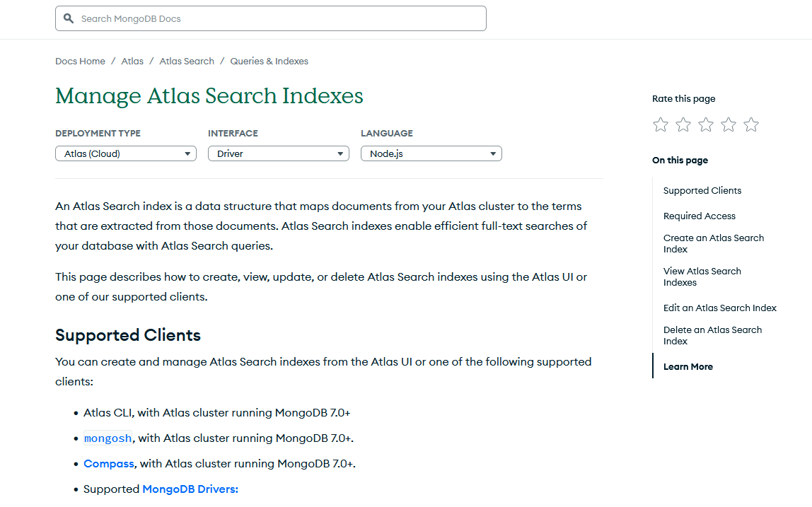Screen dimensions: 812x507
Task: Select Learn More in the page outline
Action: pos(688,366)
